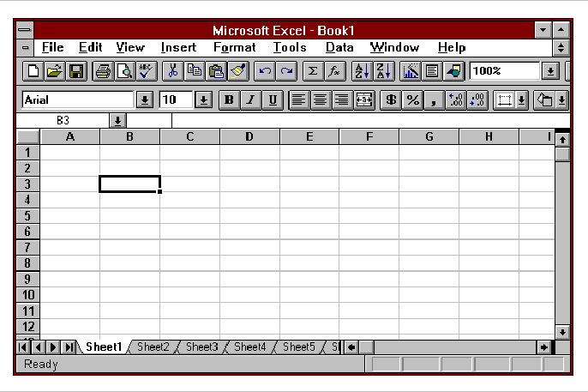Sort ascending with the A-Z icon
Viewport: 588px width, 392px height.
[x=362, y=71]
